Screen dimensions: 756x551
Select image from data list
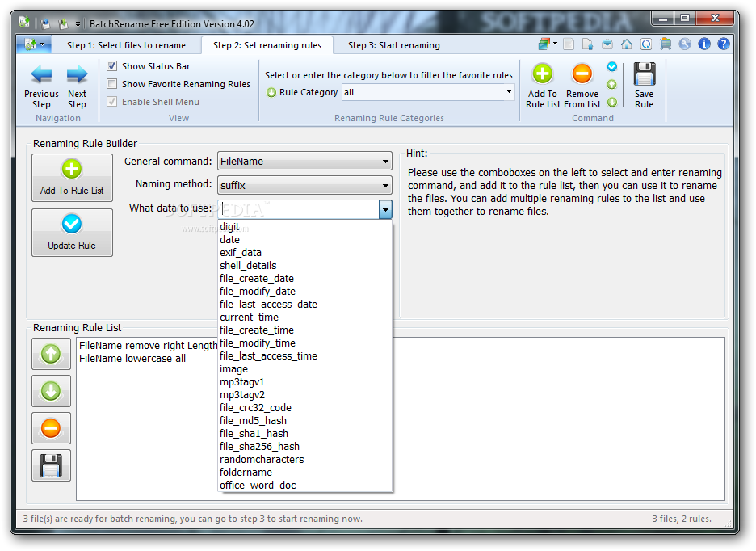point(305,369)
